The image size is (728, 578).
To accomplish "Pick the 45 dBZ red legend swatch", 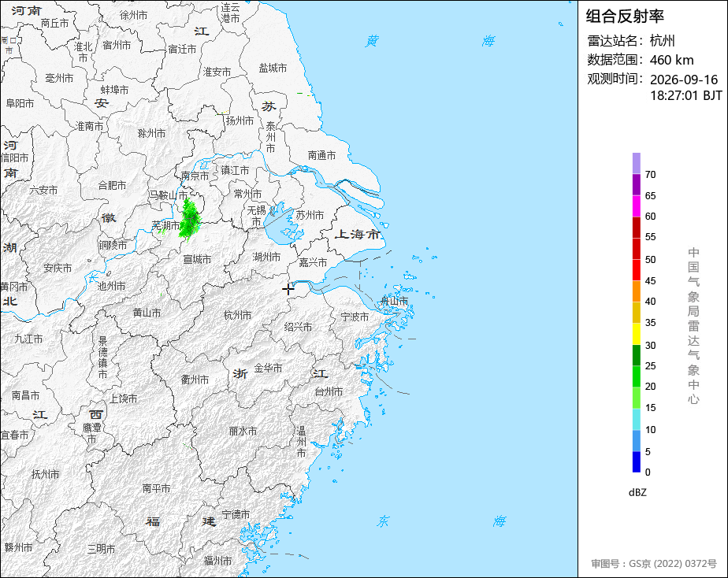I will [x=636, y=270].
